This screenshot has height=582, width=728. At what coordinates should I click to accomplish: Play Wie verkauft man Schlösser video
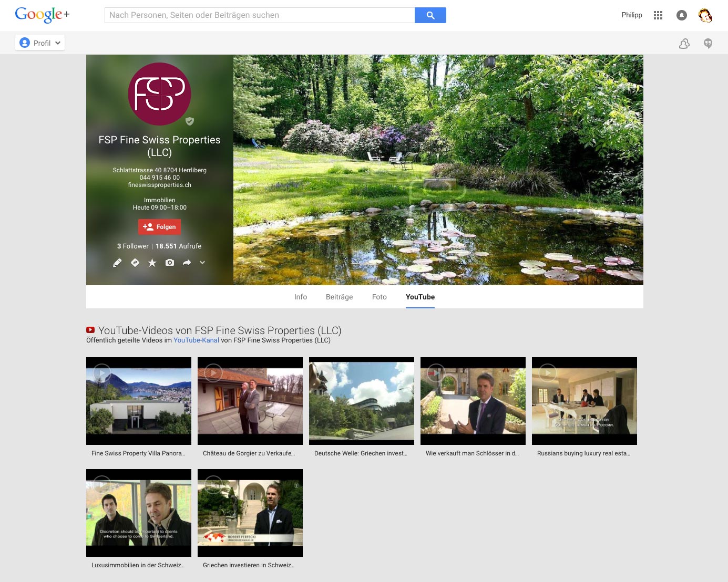pyautogui.click(x=473, y=401)
